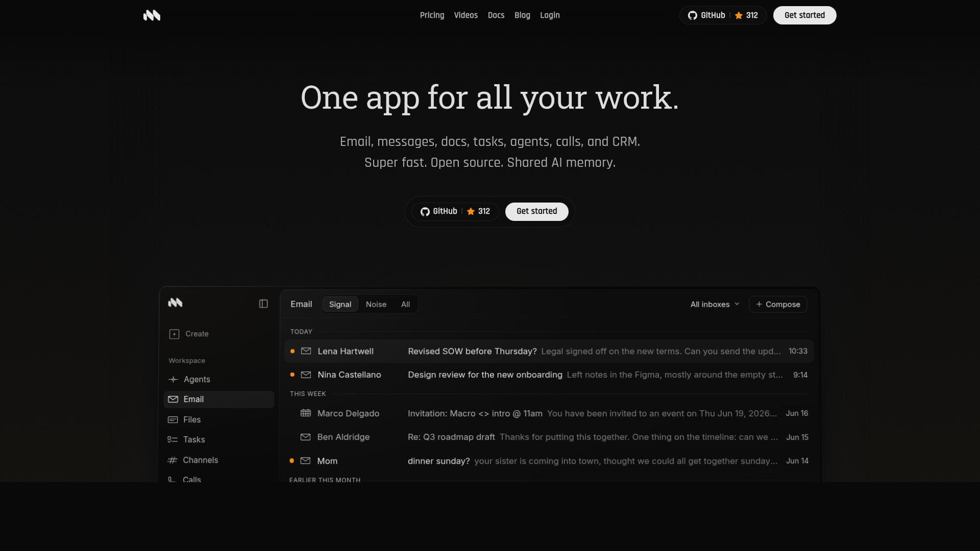The width and height of the screenshot is (980, 551).
Task: Click the Agents sparkle icon
Action: [173, 380]
